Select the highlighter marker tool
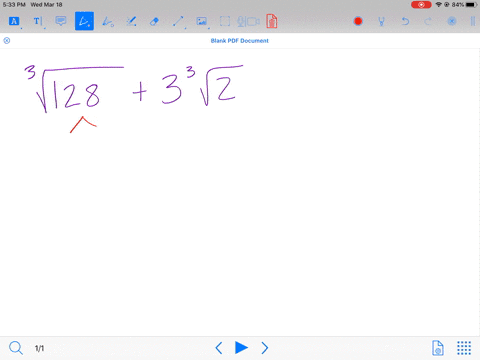 pos(131,22)
